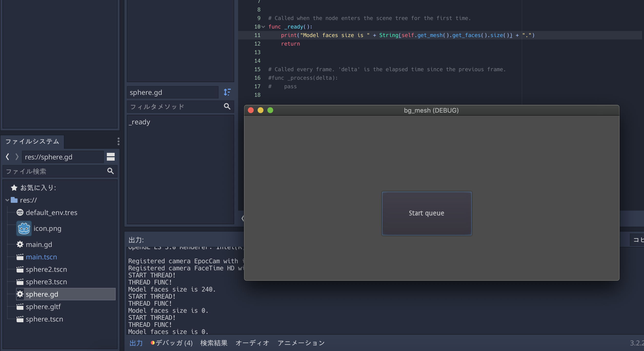Go back in the FileSystem path history

[x=8, y=157]
